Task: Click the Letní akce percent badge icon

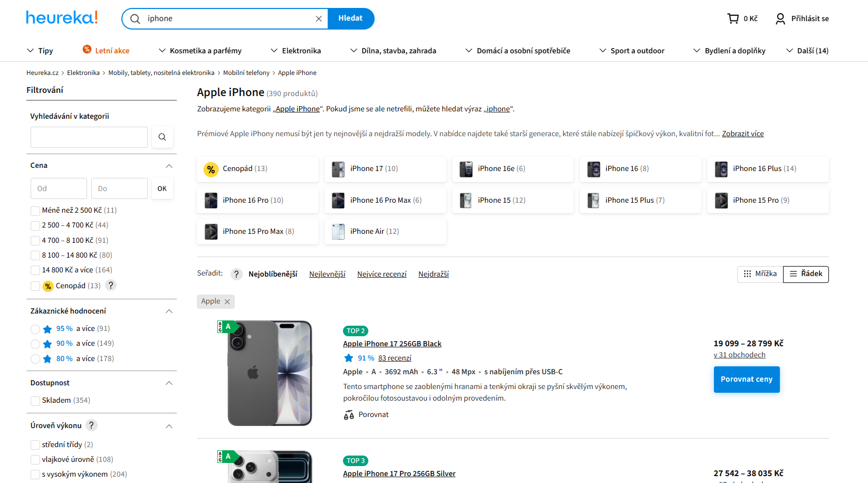Action: tap(87, 50)
